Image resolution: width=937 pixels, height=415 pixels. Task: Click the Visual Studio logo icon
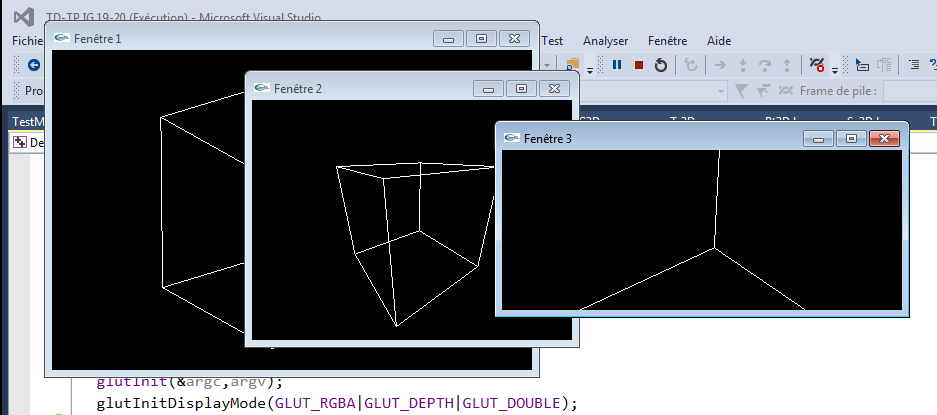coord(26,17)
